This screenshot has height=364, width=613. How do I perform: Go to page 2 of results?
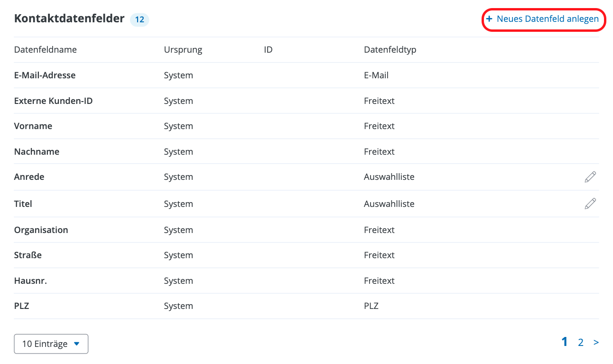pos(580,342)
